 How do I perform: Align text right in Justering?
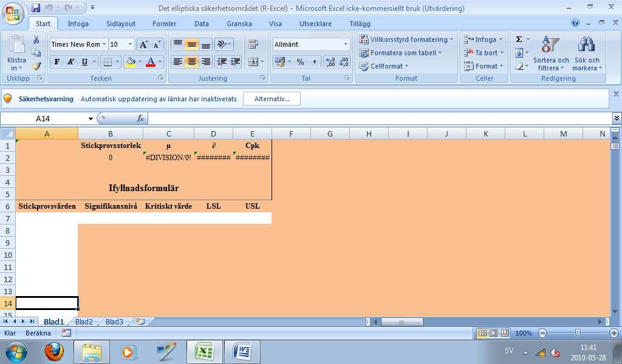coord(205,62)
